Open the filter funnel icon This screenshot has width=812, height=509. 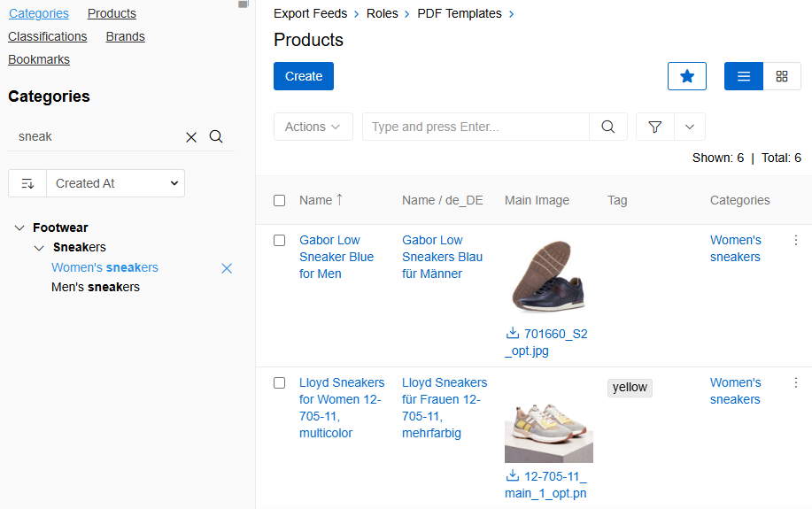[655, 127]
